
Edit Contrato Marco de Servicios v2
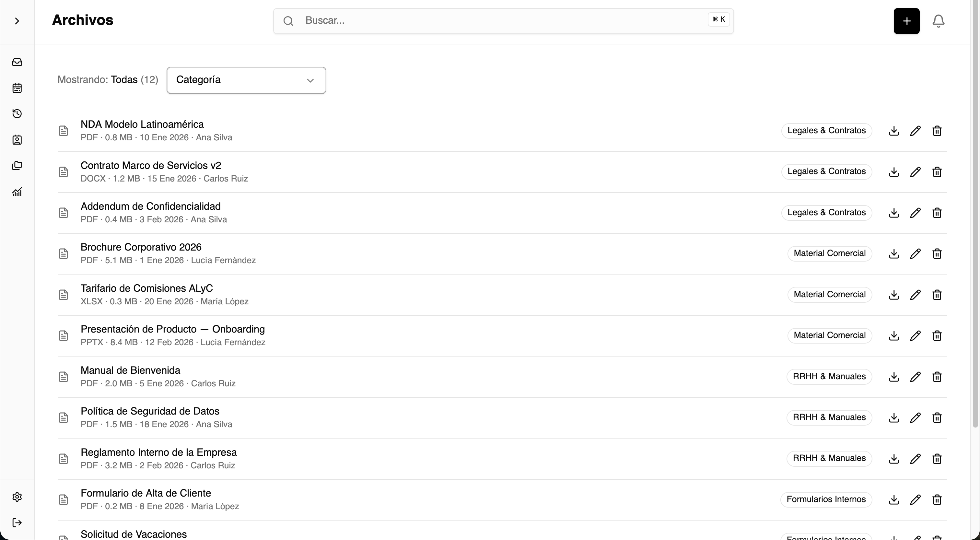(x=915, y=172)
